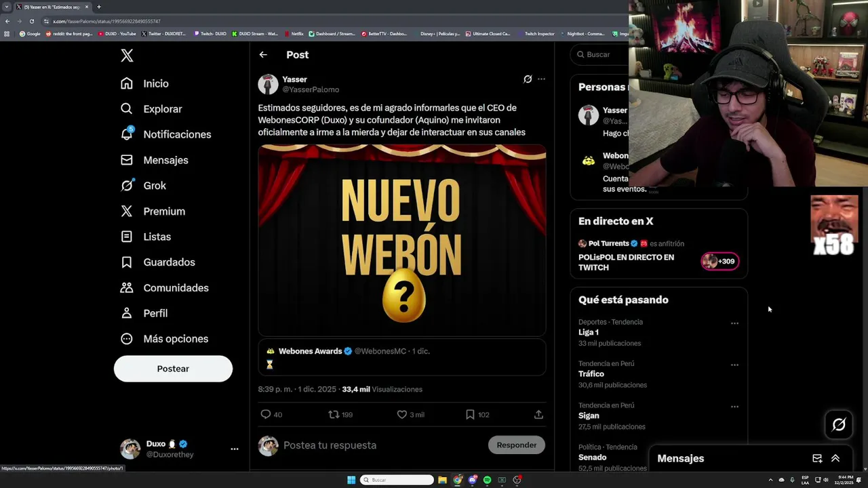868x488 pixels.
Task: Click the back arrow next to Post
Action: click(x=263, y=55)
